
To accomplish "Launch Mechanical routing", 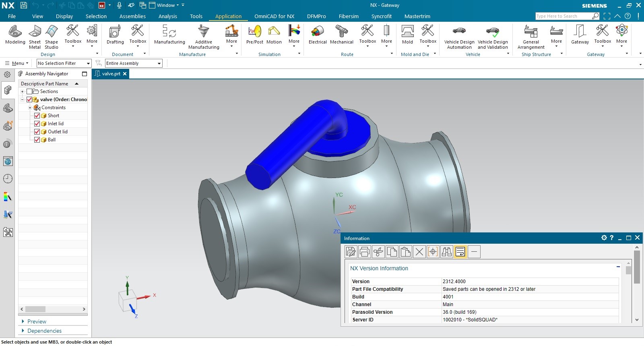I will (x=342, y=35).
